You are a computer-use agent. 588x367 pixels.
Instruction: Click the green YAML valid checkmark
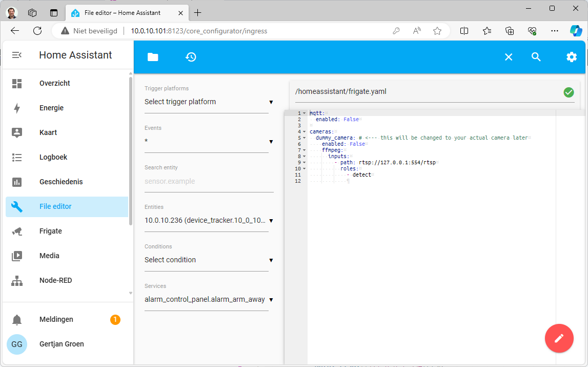(x=569, y=92)
